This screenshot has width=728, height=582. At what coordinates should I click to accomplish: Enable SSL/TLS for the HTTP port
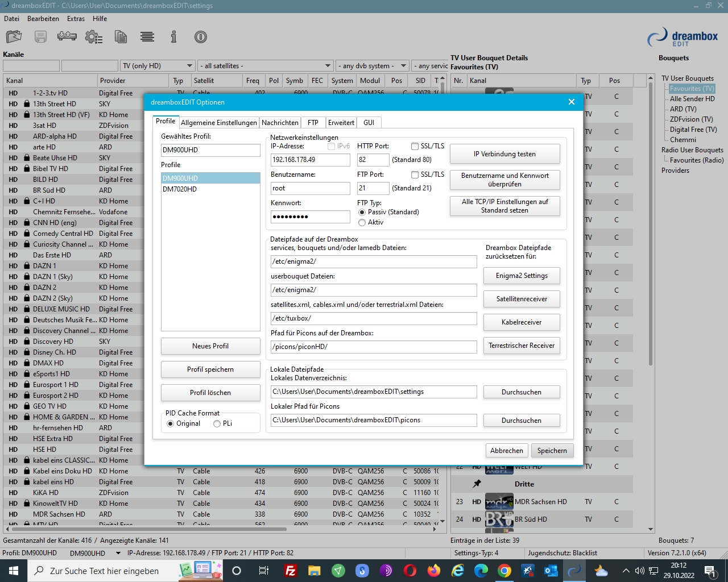pos(415,146)
